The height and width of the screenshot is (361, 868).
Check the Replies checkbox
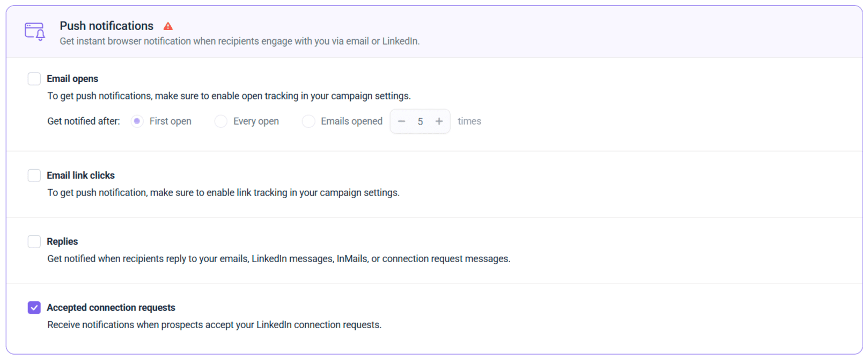[34, 242]
